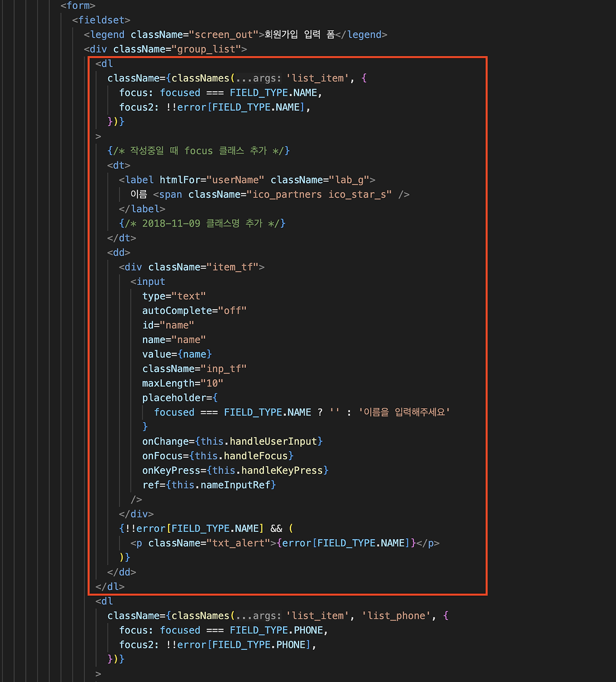Click FIELD_TYPE.NAME on the focus line
The image size is (616, 682).
point(273,92)
